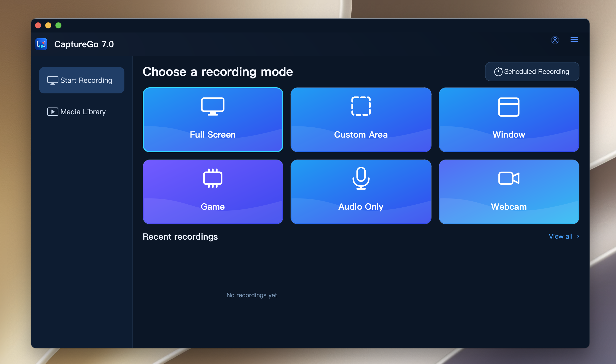Select the Start Recording sidebar tab
The height and width of the screenshot is (364, 616).
(82, 80)
